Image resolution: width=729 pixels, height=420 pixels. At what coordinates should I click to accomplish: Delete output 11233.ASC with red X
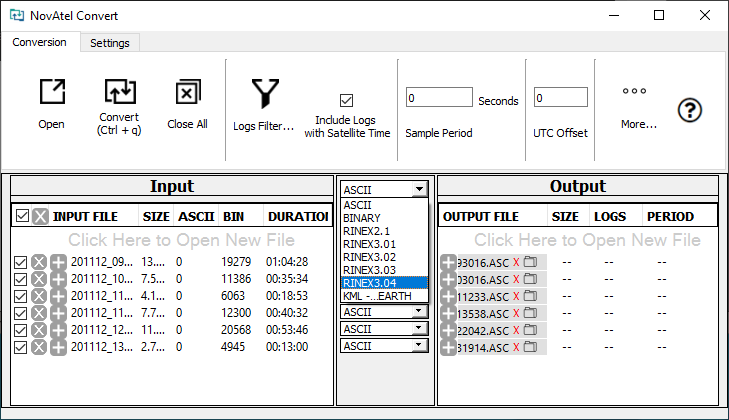coord(516,296)
